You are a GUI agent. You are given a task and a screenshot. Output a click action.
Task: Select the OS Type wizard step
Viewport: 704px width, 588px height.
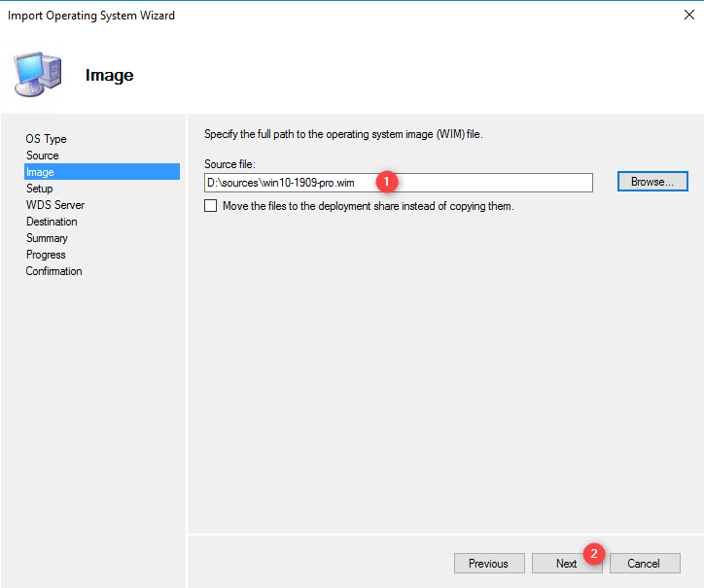click(x=46, y=139)
